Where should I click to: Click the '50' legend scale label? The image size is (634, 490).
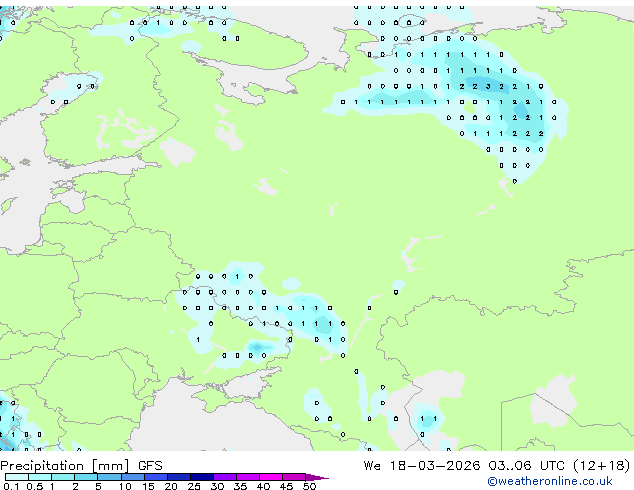click(309, 486)
